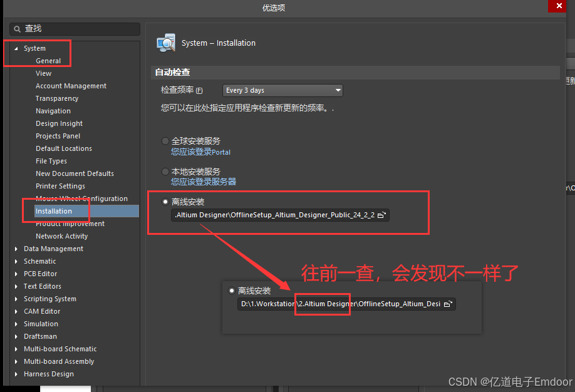Open the General preferences page

pyautogui.click(x=48, y=61)
